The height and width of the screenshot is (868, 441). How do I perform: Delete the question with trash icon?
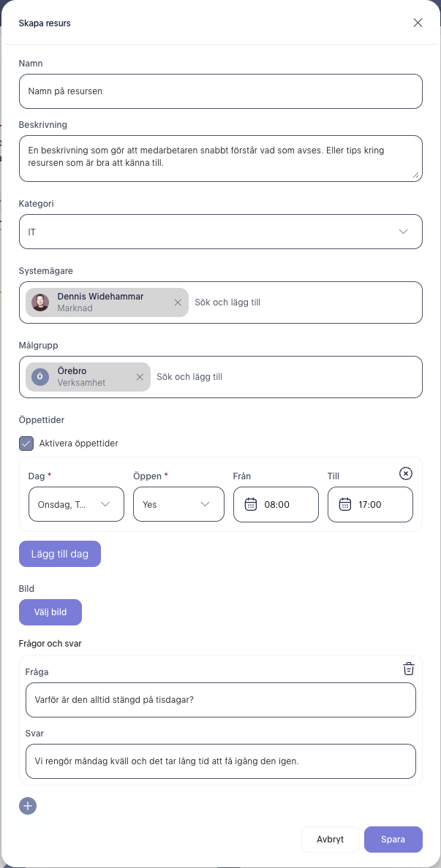[408, 668]
